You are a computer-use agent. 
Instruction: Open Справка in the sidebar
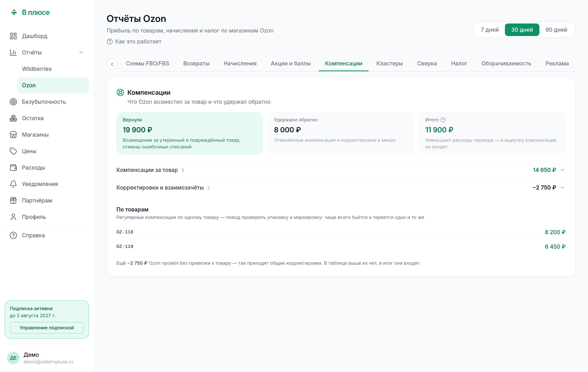[x=47, y=235]
